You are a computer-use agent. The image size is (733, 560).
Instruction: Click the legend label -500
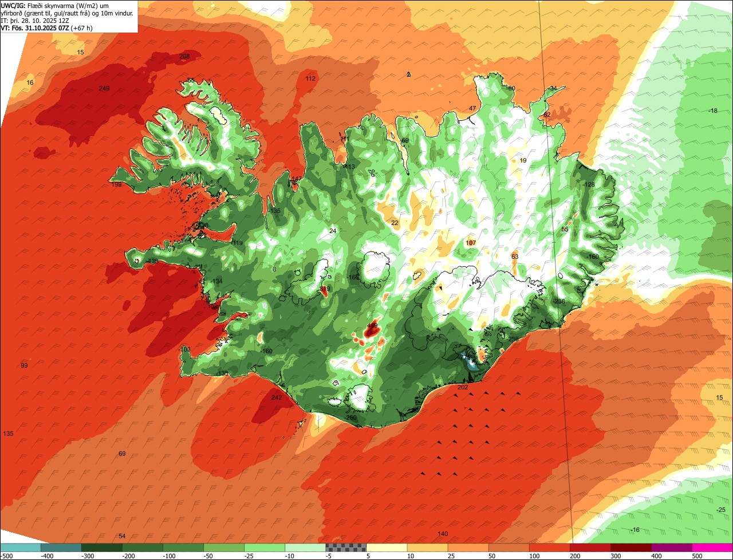tap(7, 556)
